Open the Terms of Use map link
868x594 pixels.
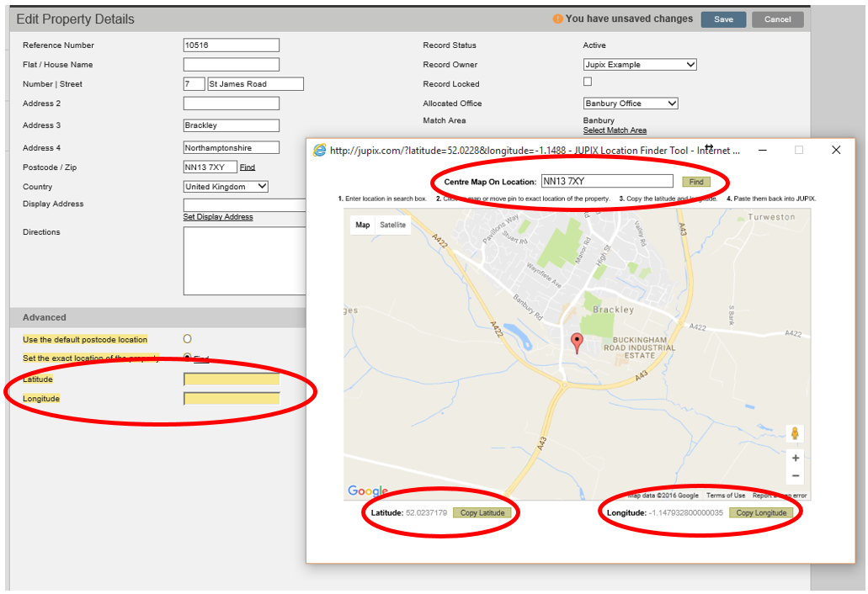[x=726, y=496]
